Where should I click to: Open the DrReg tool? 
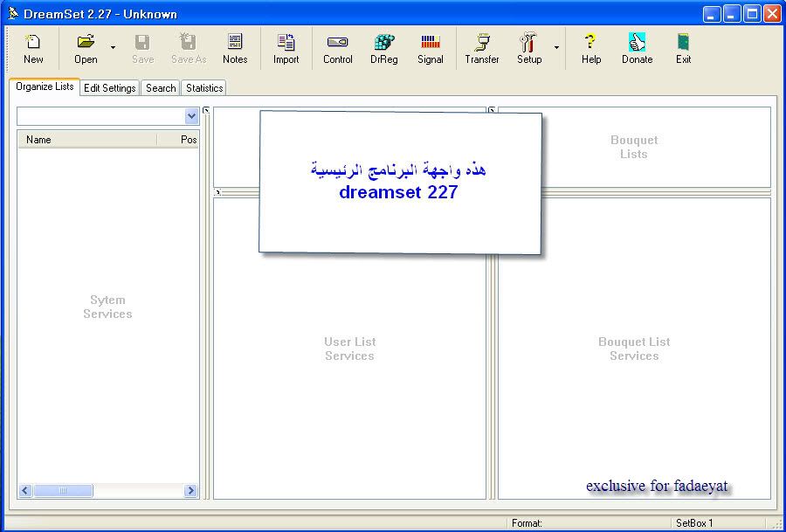pos(384,49)
